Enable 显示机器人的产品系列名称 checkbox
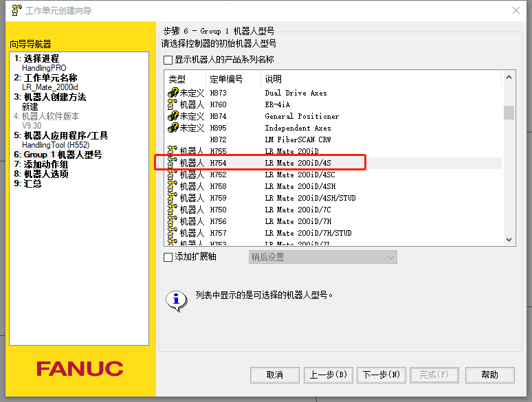This screenshot has height=402, width=532. pos(168,60)
